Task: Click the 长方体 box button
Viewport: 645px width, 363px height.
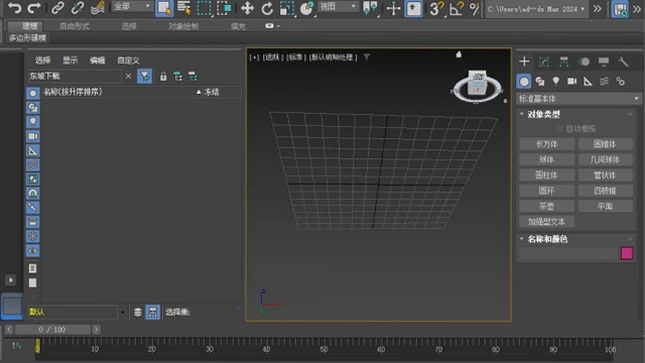Action: click(x=547, y=144)
